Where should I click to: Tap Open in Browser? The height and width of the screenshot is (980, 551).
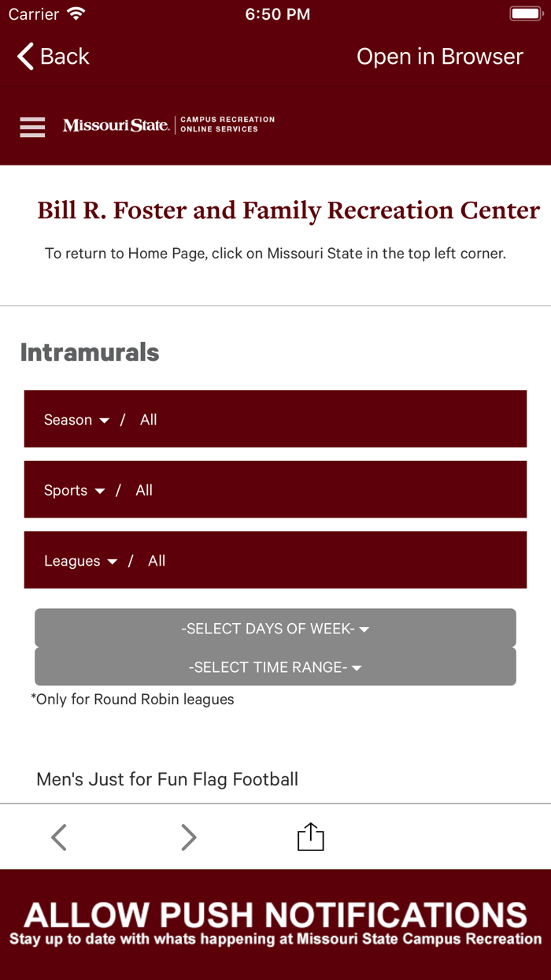[x=439, y=57]
